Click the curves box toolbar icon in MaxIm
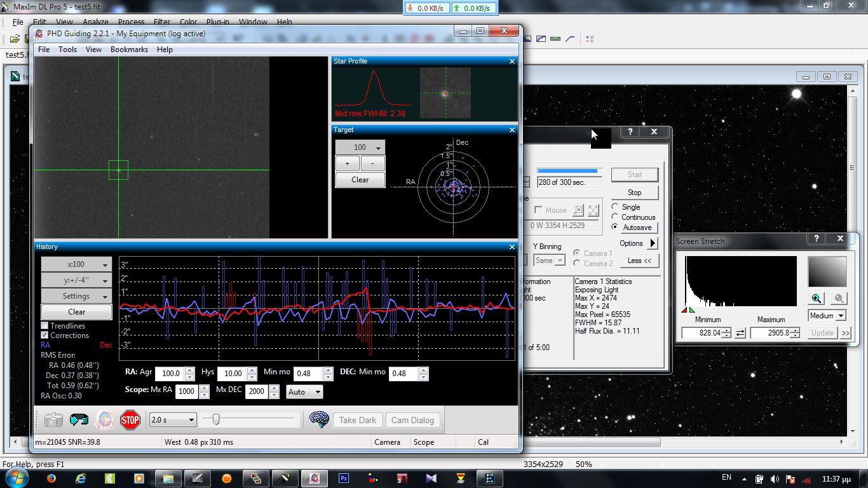 (541, 39)
